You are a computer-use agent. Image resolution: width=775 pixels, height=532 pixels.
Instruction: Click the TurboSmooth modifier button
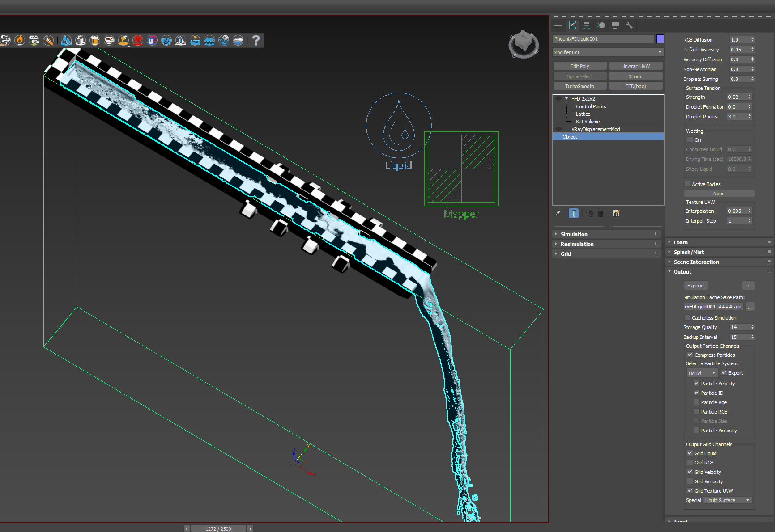pyautogui.click(x=580, y=86)
